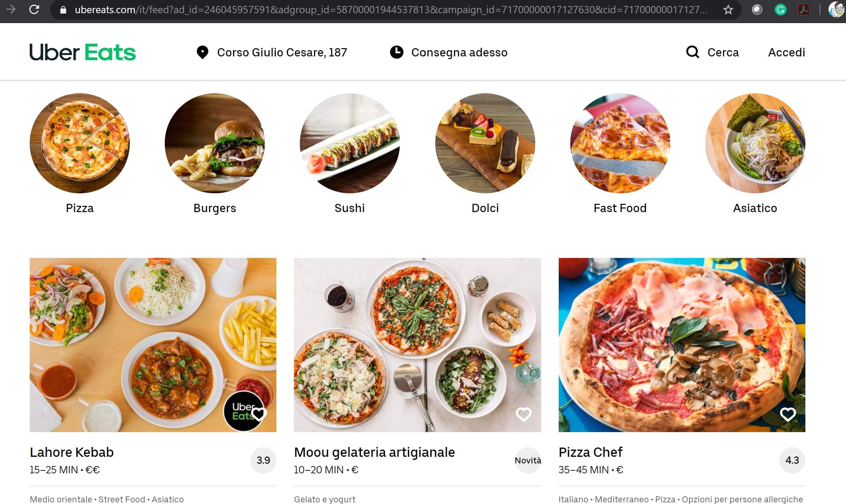
Task: Select the Sushi category
Action: pyautogui.click(x=349, y=143)
